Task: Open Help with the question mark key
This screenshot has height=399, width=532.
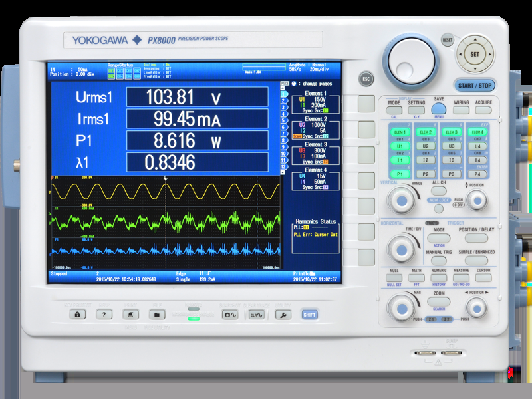Action: [104, 315]
